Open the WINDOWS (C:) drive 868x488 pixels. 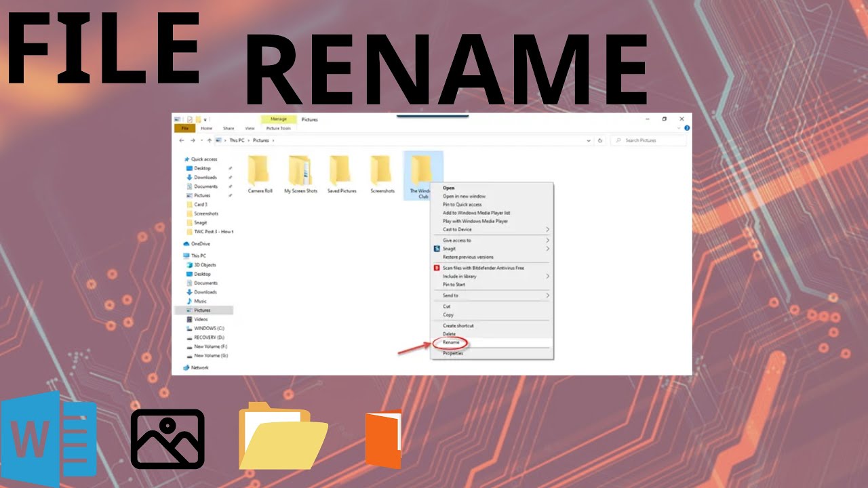pyautogui.click(x=205, y=328)
